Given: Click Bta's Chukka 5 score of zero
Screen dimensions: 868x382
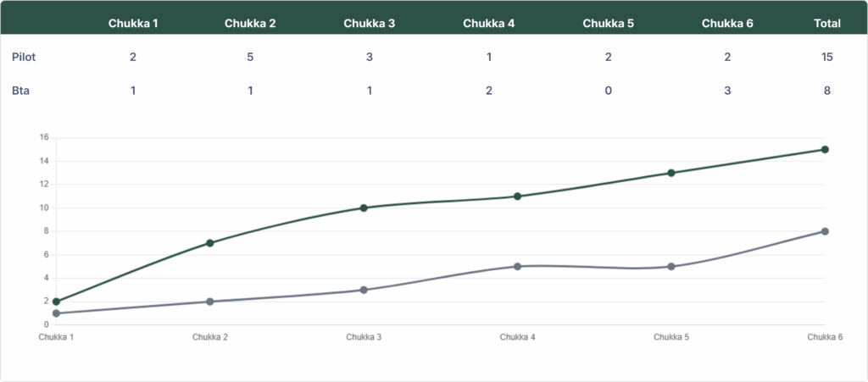Looking at the screenshot, I should coord(608,91).
